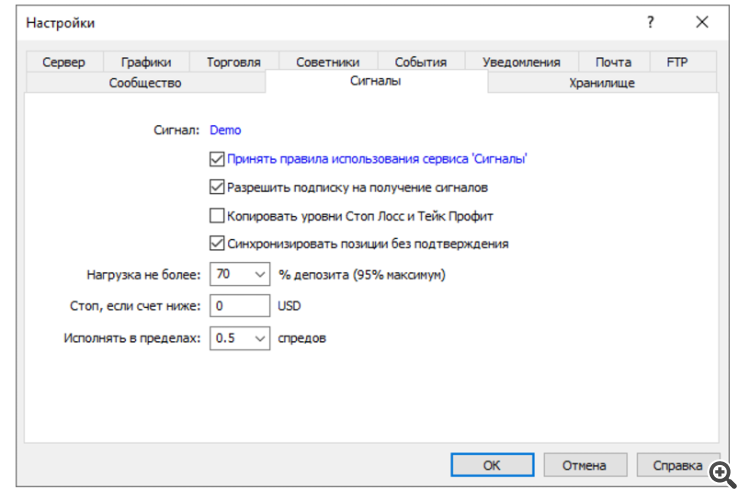Open the Уведомления tab
The image size is (750, 501).
(x=521, y=62)
